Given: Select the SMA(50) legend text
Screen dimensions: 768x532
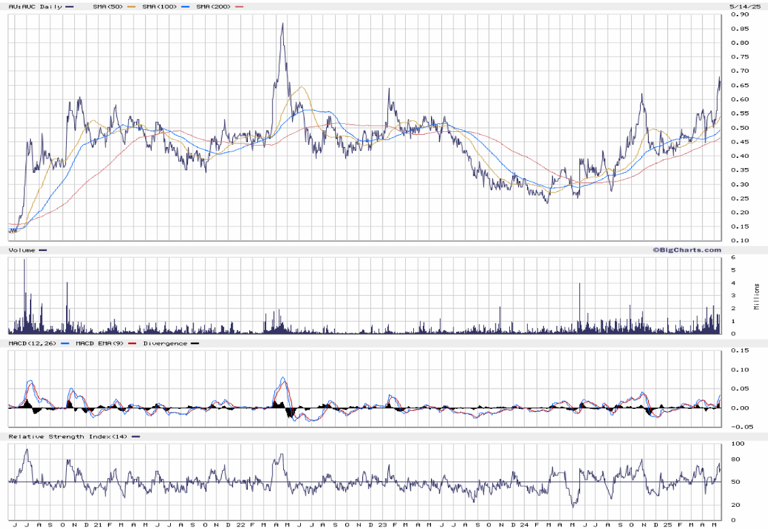Looking at the screenshot, I should [x=108, y=7].
